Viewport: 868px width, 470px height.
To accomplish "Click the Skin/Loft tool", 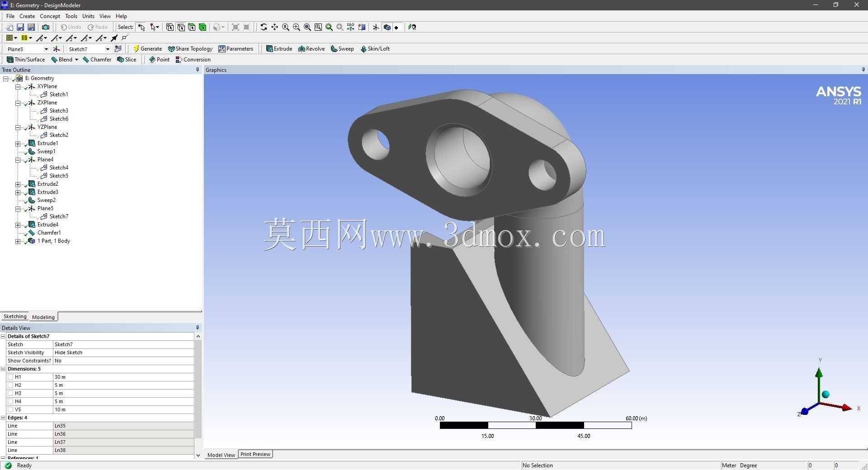I will point(375,49).
